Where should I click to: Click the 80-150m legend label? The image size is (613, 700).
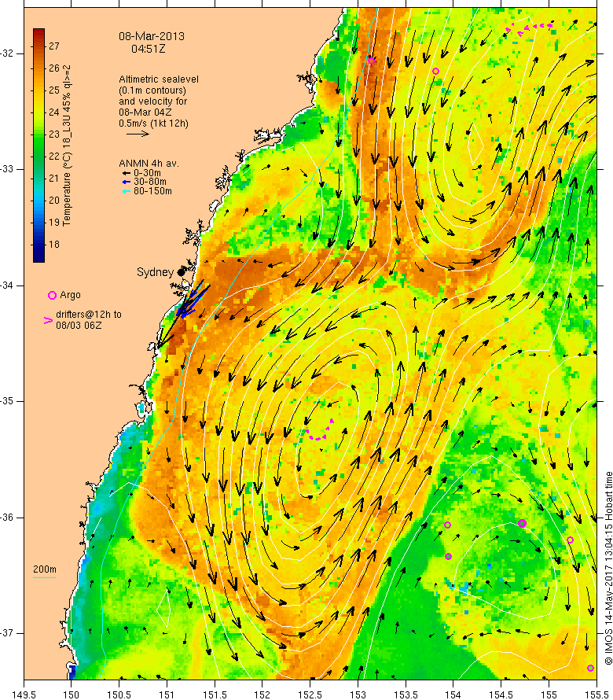pos(152,191)
